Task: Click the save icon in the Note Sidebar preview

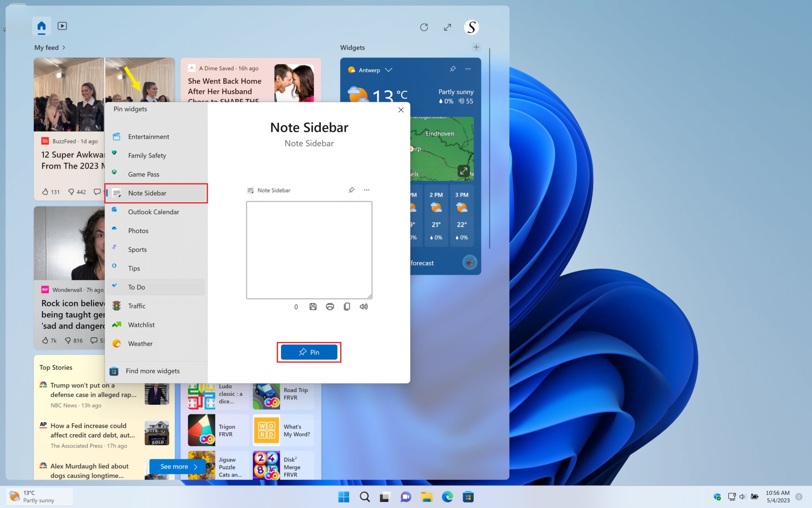Action: click(312, 306)
